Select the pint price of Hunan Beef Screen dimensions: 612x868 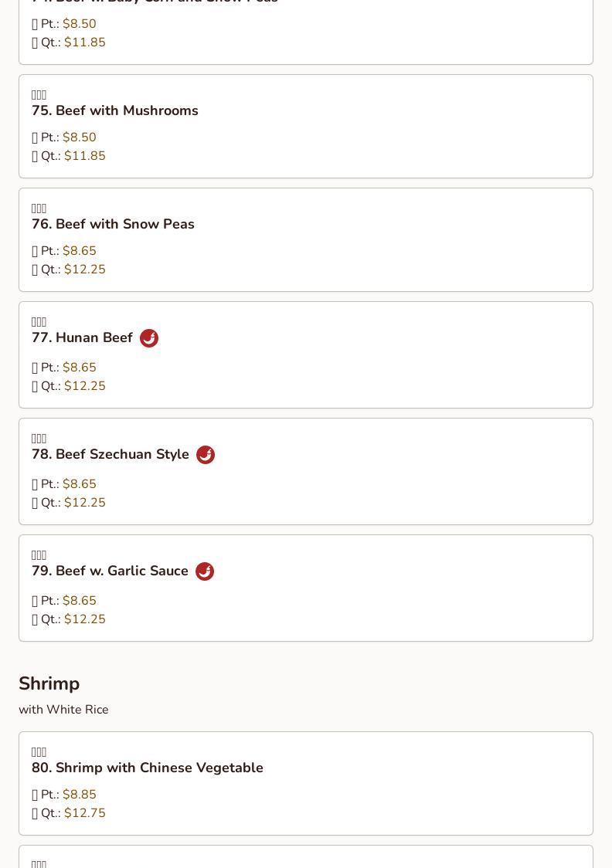click(x=79, y=368)
